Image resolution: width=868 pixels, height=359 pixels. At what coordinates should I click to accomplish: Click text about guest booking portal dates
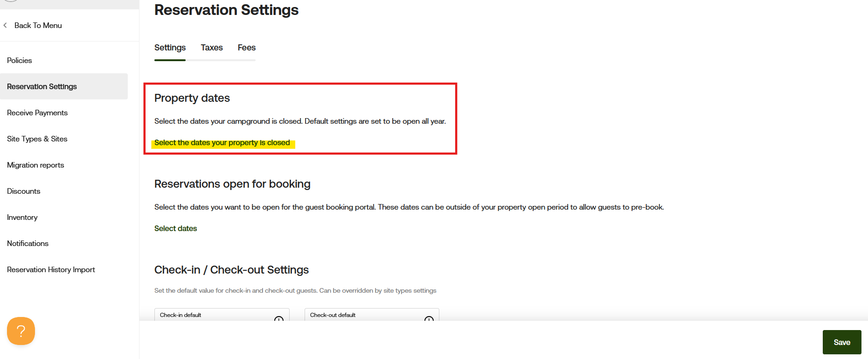(x=409, y=207)
